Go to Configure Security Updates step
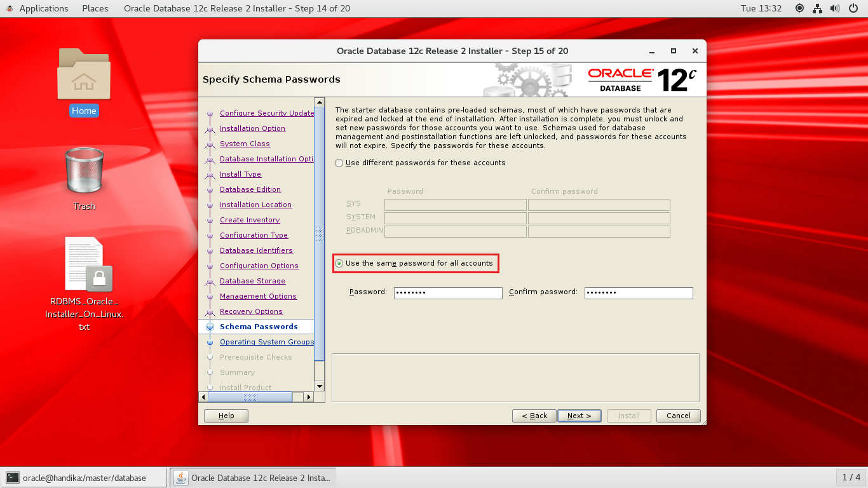Screen dimensions: 868x488 point(267,113)
